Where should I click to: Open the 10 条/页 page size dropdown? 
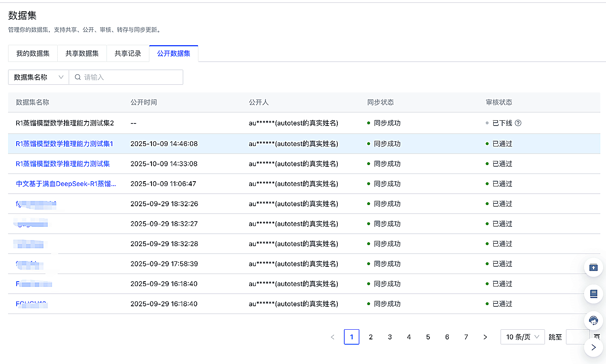pyautogui.click(x=522, y=337)
